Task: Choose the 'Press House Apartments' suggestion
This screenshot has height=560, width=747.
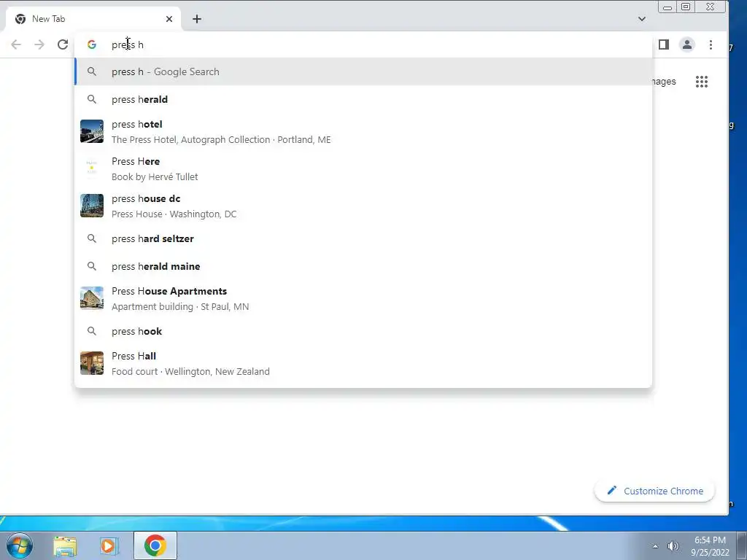Action: (x=363, y=298)
